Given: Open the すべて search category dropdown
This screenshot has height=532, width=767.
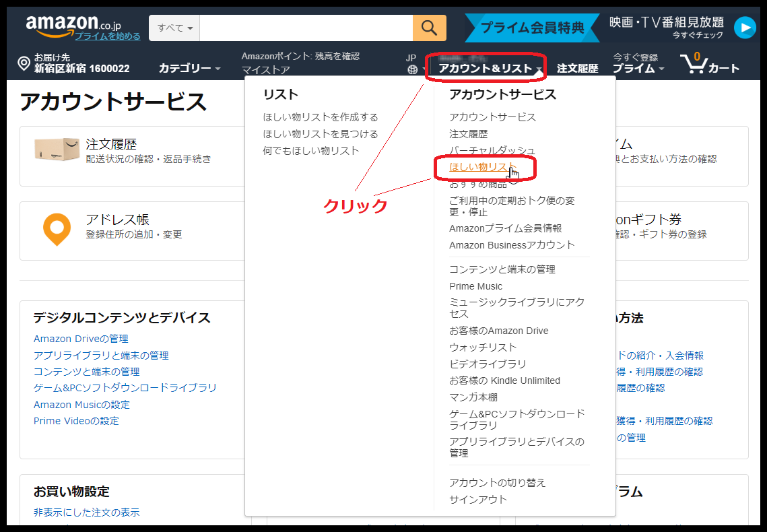Looking at the screenshot, I should (174, 28).
